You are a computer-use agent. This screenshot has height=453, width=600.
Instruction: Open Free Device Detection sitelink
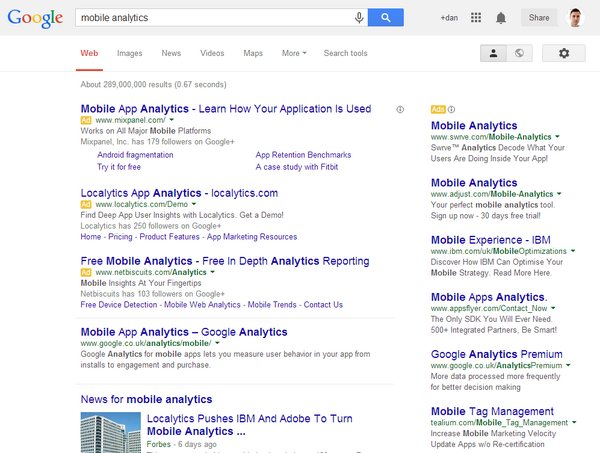tap(119, 305)
